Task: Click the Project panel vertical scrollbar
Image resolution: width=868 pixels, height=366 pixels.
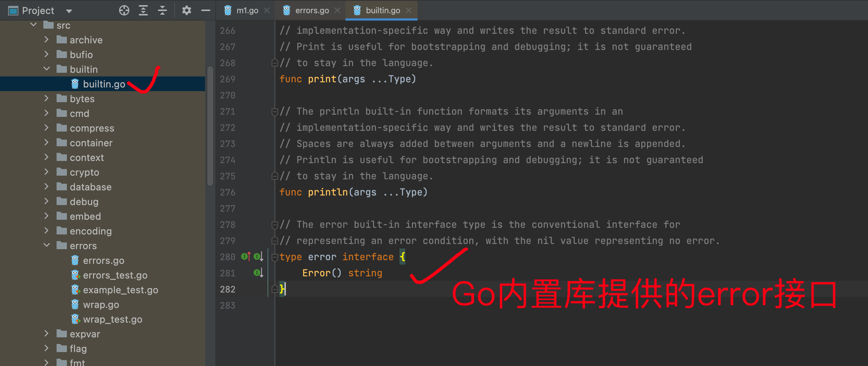Action: 210,125
